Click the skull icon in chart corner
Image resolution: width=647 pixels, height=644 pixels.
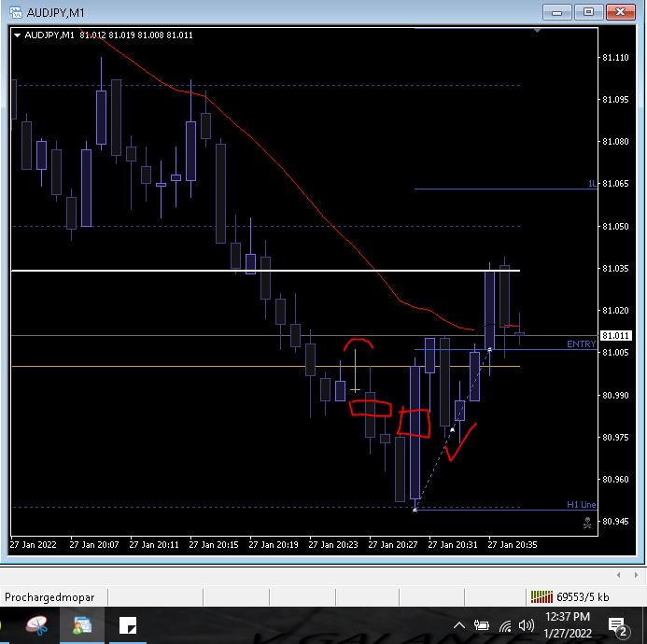click(587, 523)
